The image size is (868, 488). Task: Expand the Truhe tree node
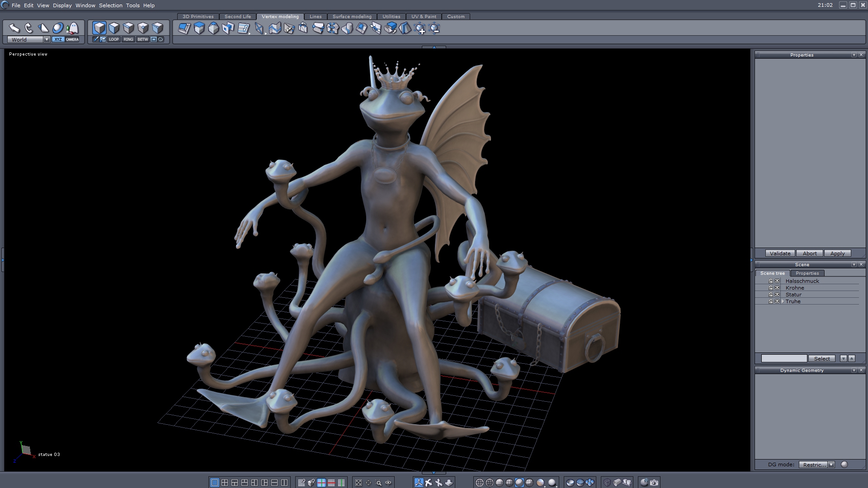click(783, 301)
